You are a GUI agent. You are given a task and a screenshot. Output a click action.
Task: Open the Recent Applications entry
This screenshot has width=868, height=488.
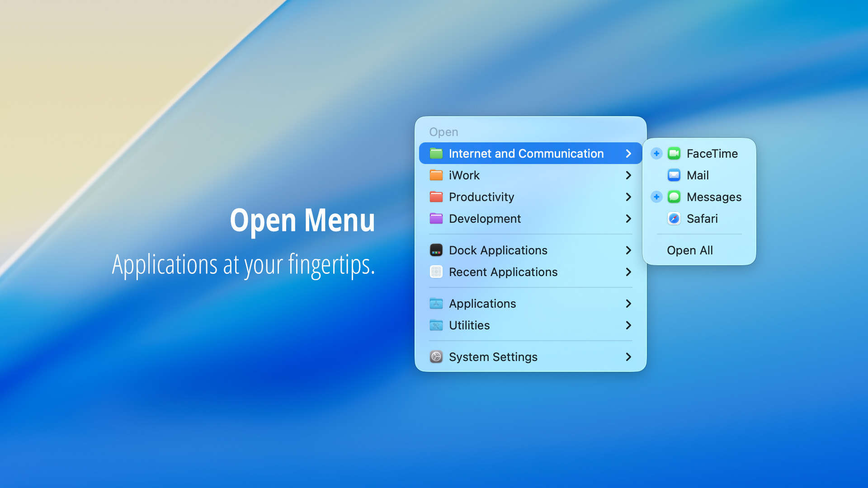[x=530, y=272]
